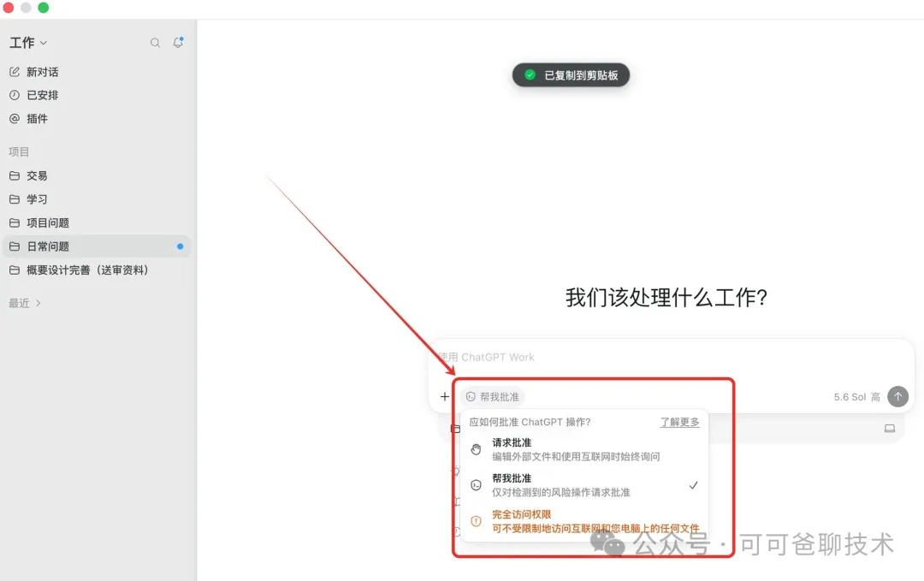
Task: Choose the 请求批准 approval option
Action: tap(584, 449)
